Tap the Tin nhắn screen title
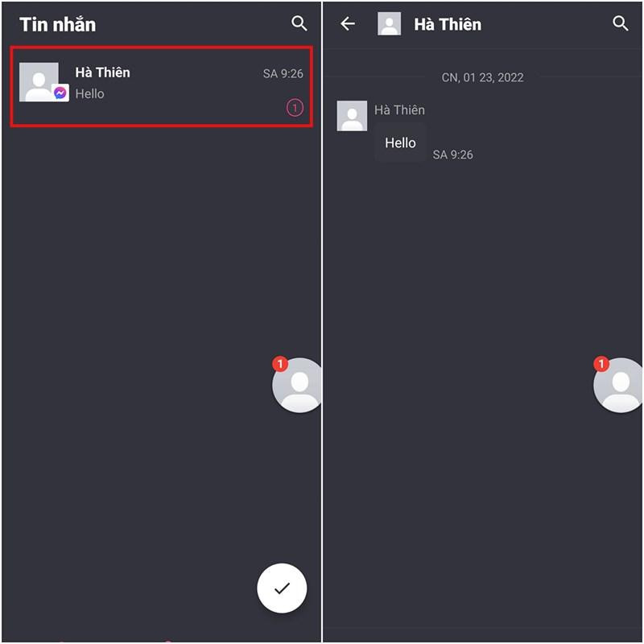 (57, 24)
